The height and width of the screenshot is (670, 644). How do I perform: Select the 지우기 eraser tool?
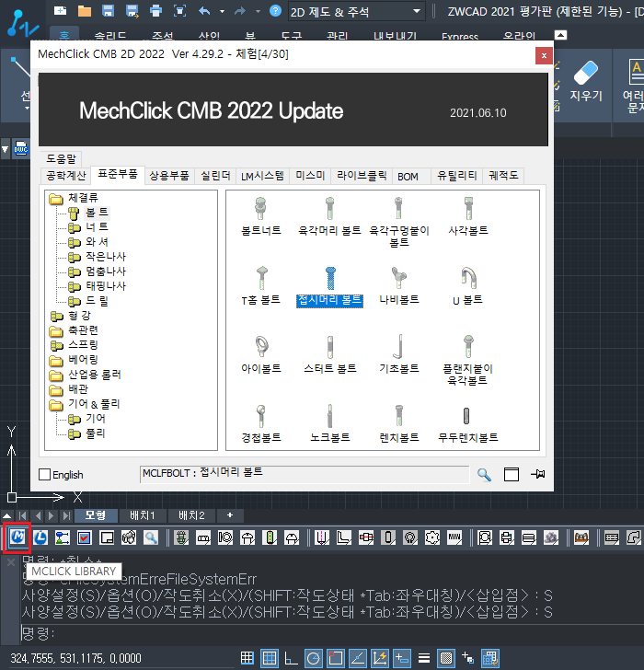coord(586,81)
